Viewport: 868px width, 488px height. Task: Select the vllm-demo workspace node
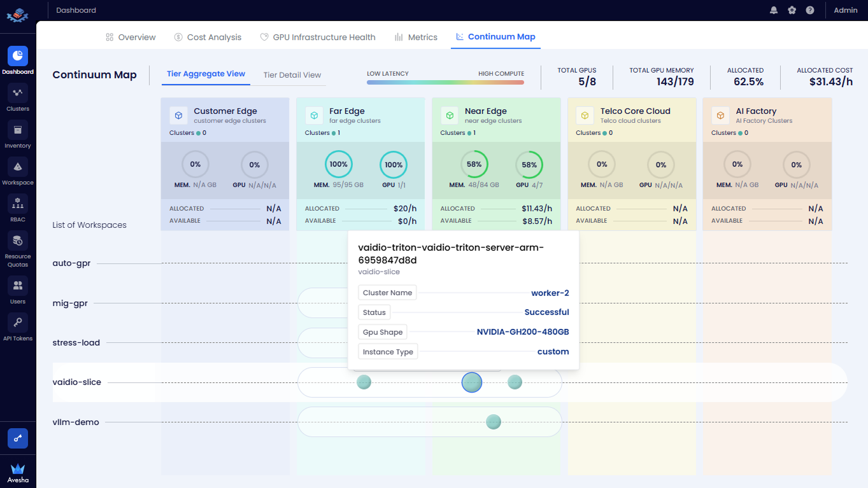pos(494,422)
